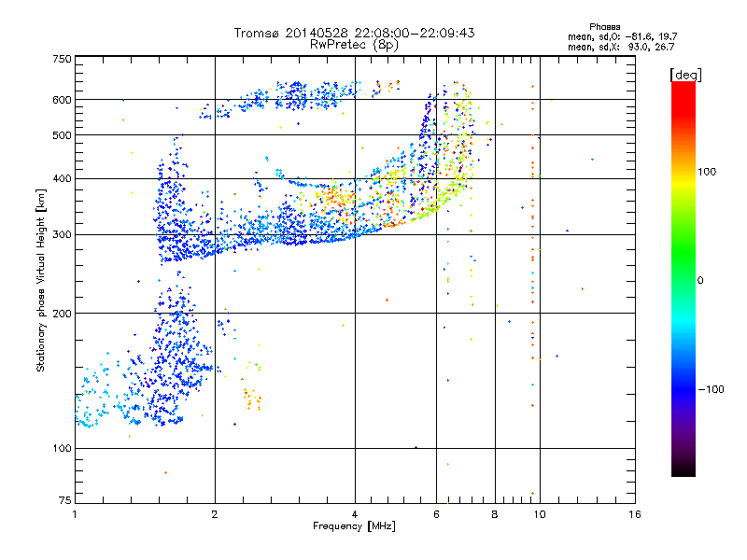747x560 pixels.
Task: Click the Stationary phase Virtual Height [km] label
Action: pyautogui.click(x=41, y=280)
